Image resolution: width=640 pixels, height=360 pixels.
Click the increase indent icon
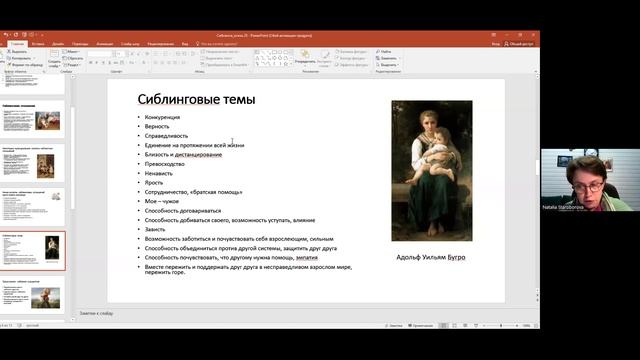(x=184, y=54)
